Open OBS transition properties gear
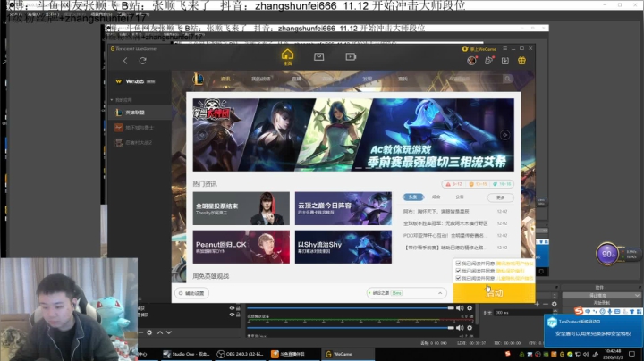 [554, 304]
